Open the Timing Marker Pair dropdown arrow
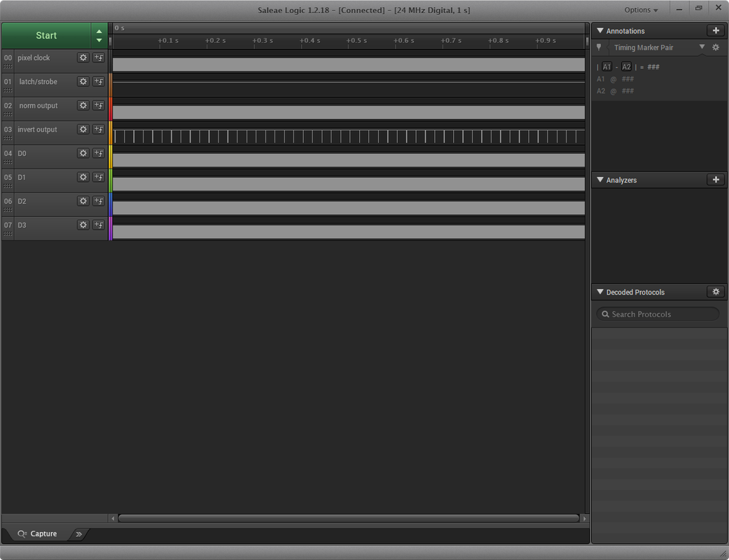 pos(702,47)
